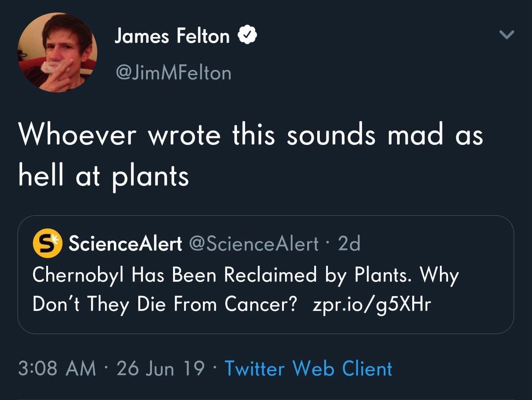This screenshot has height=400, width=532.
Task: Click the "Don't They Die From Cancer?" text
Action: point(165,305)
